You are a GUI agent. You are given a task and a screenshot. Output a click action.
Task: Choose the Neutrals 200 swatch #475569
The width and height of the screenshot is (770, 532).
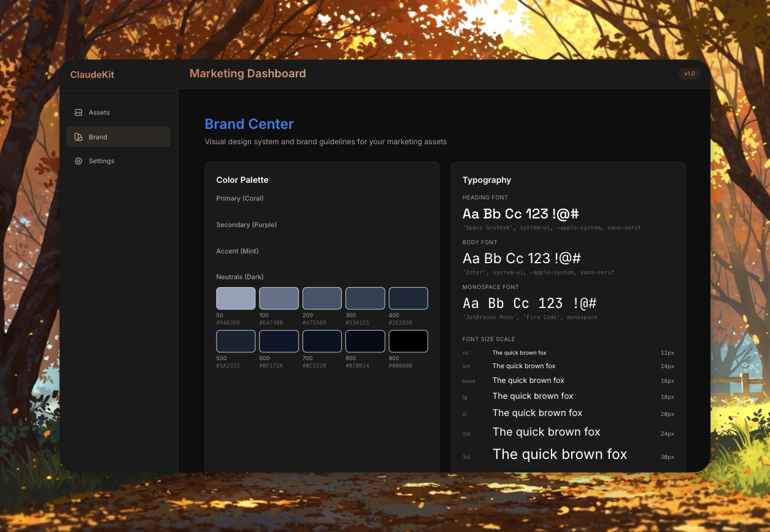pyautogui.click(x=321, y=298)
